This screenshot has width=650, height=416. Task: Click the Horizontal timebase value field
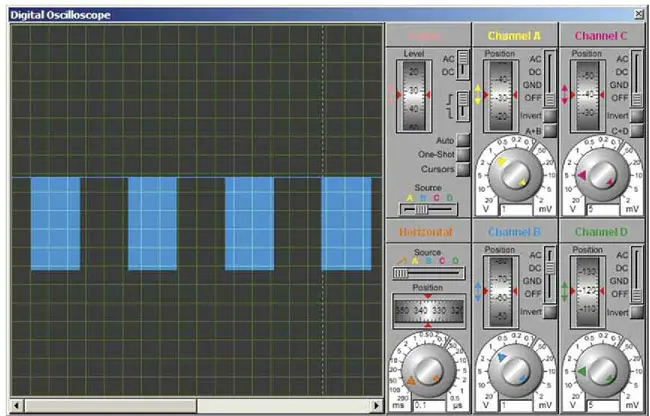pos(428,406)
